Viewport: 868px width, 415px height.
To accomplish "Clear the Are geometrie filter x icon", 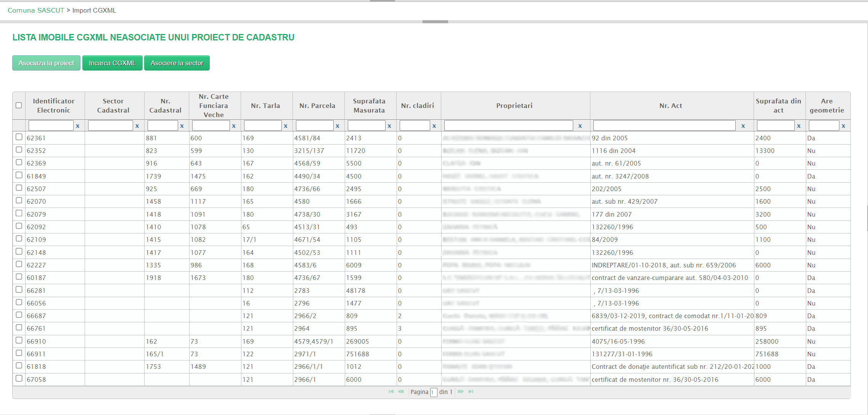I will 843,126.
